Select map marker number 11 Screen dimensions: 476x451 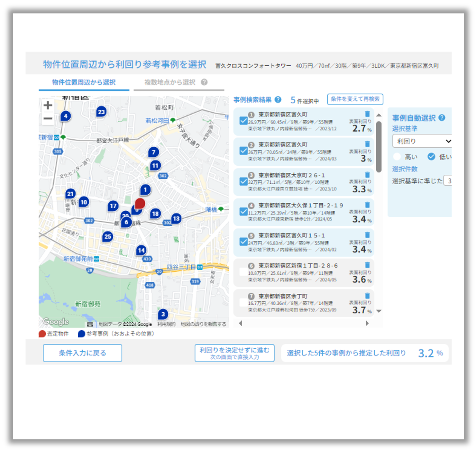(155, 166)
